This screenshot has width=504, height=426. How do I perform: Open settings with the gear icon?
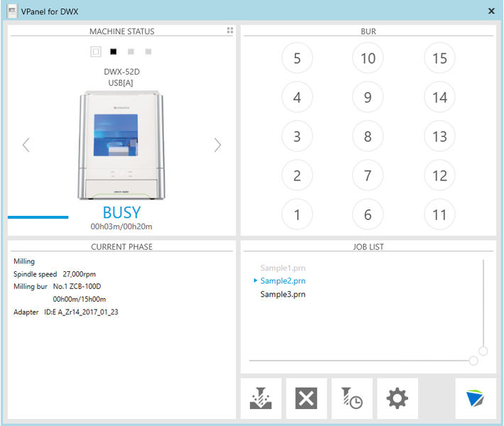pyautogui.click(x=398, y=398)
